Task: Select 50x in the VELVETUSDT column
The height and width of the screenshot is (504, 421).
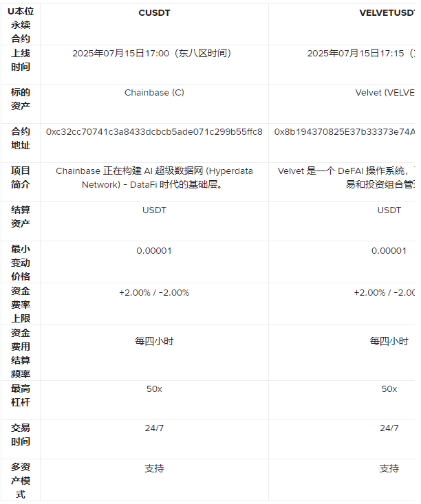Action: 389,389
